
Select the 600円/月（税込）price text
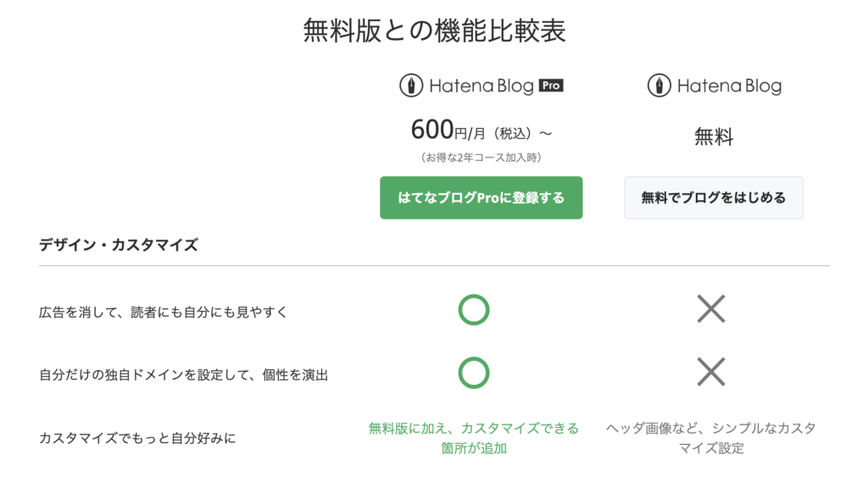tap(481, 130)
